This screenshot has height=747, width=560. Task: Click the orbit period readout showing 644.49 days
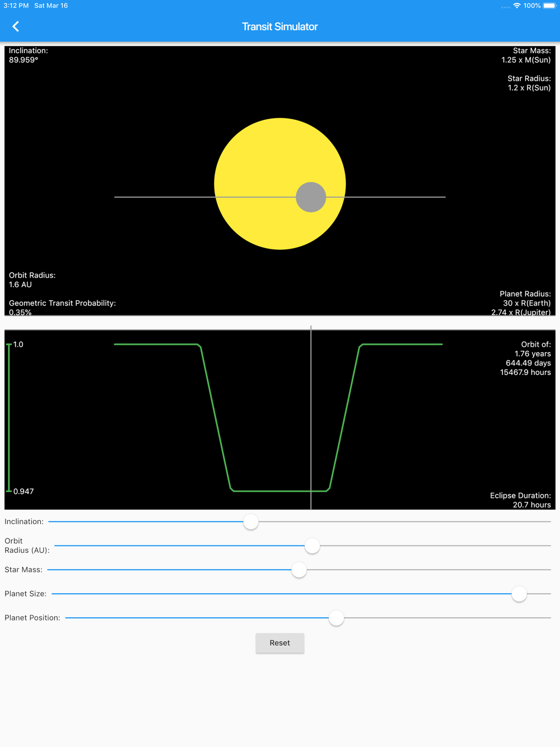pyautogui.click(x=528, y=363)
